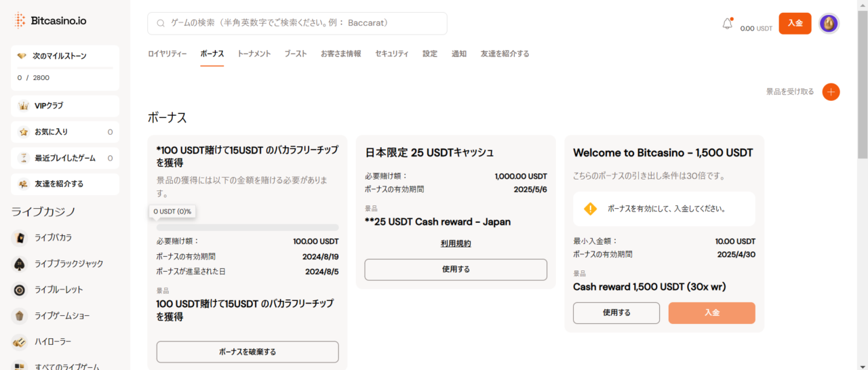This screenshot has width=868, height=370.
Task: Open お気に入り in the sidebar
Action: [65, 132]
